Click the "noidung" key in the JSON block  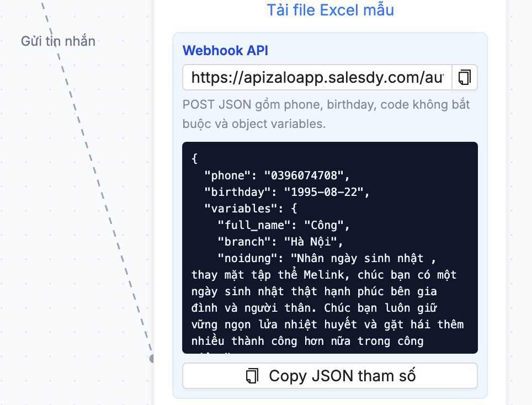[248, 258]
